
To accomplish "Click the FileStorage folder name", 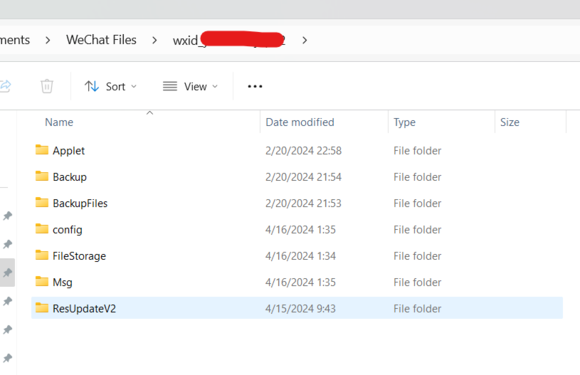I will pyautogui.click(x=79, y=256).
